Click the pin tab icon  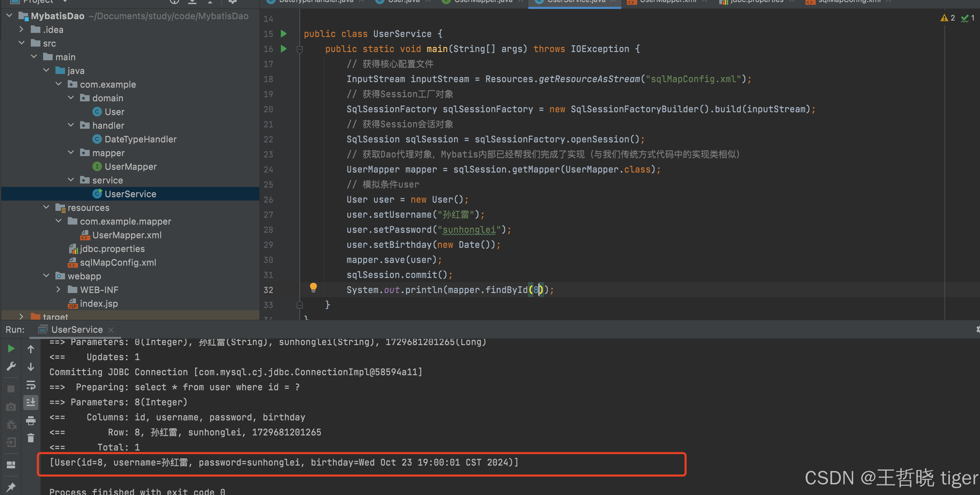11,487
